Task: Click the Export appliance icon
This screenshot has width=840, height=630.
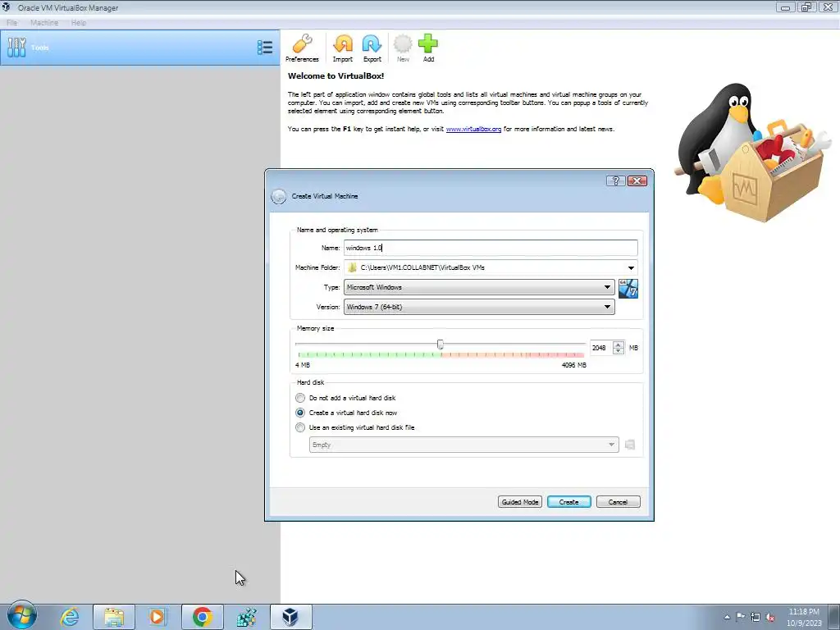Action: click(x=372, y=48)
